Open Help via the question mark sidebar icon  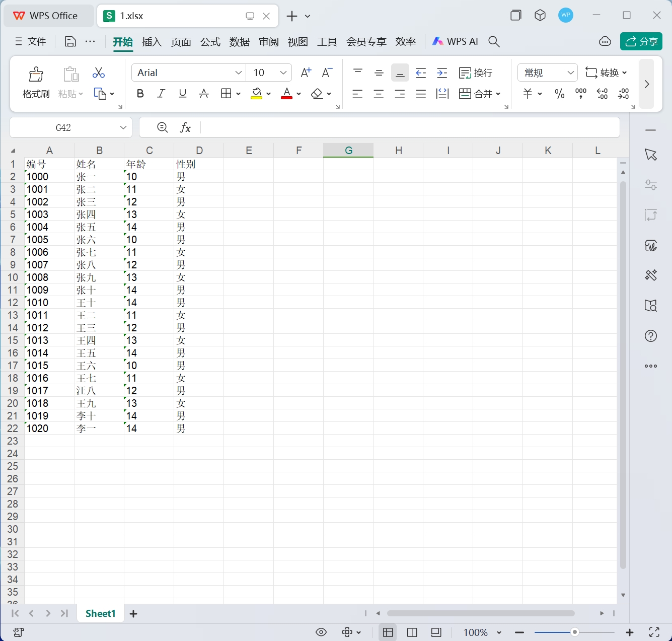pyautogui.click(x=650, y=336)
